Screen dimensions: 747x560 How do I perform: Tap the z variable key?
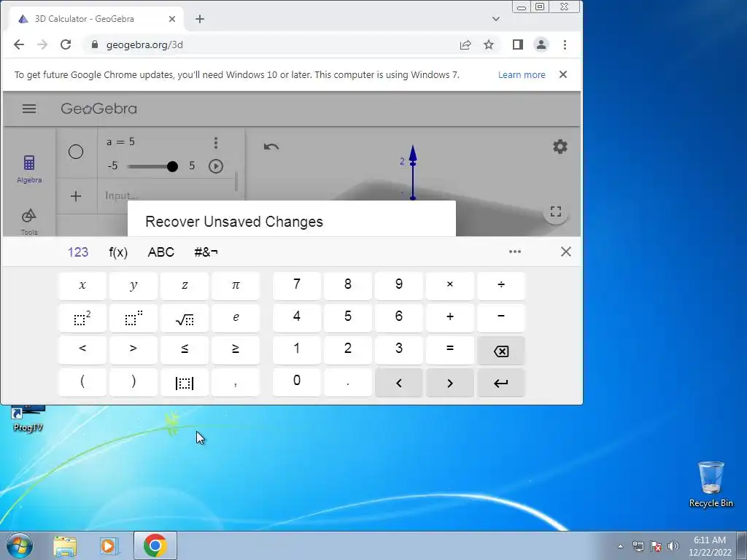(x=185, y=286)
